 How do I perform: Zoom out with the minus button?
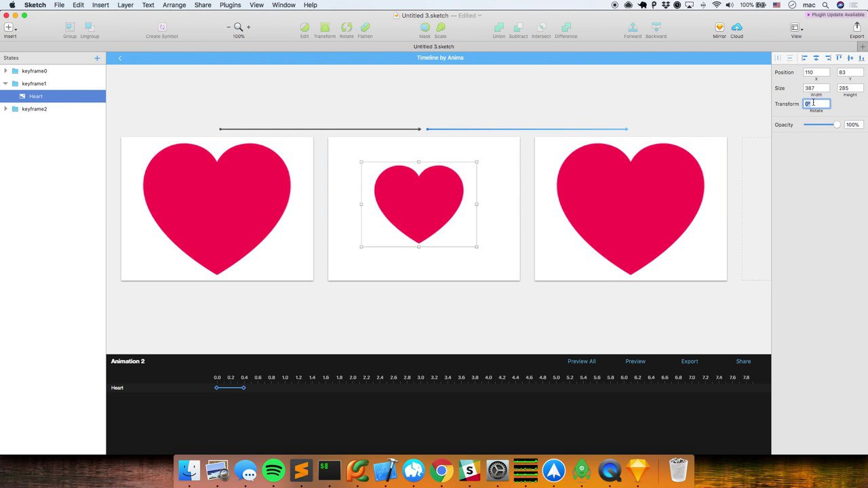click(229, 27)
